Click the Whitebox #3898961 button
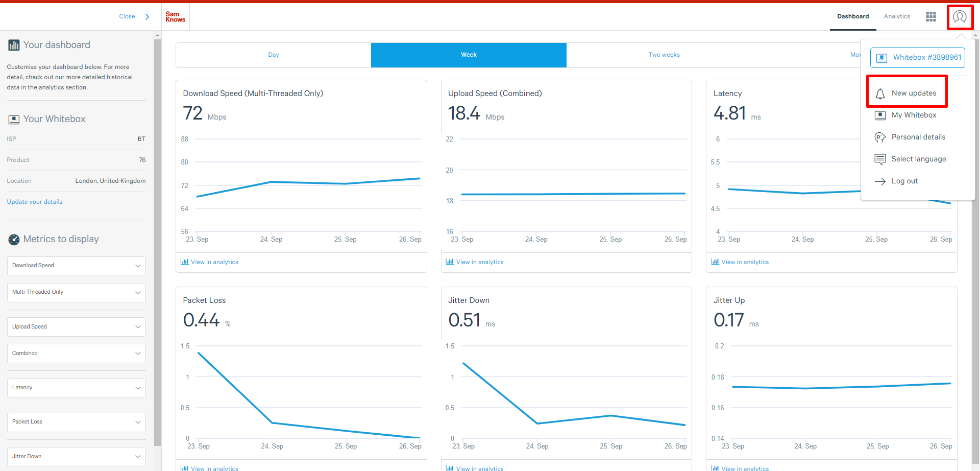 point(917,58)
